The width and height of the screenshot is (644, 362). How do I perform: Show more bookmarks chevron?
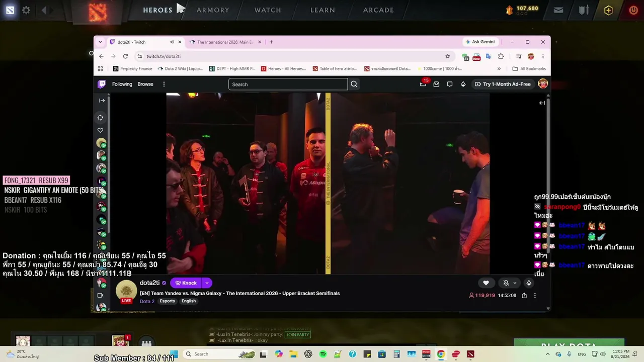(499, 69)
